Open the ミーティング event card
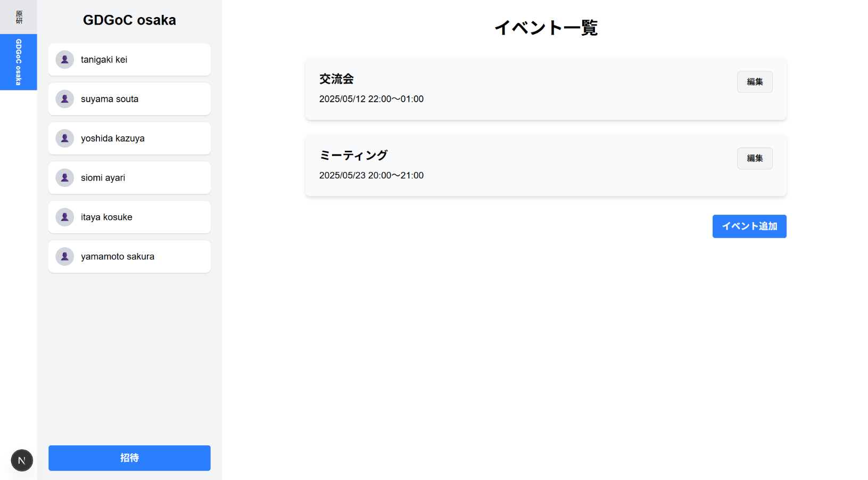The image size is (868, 480). [545, 165]
